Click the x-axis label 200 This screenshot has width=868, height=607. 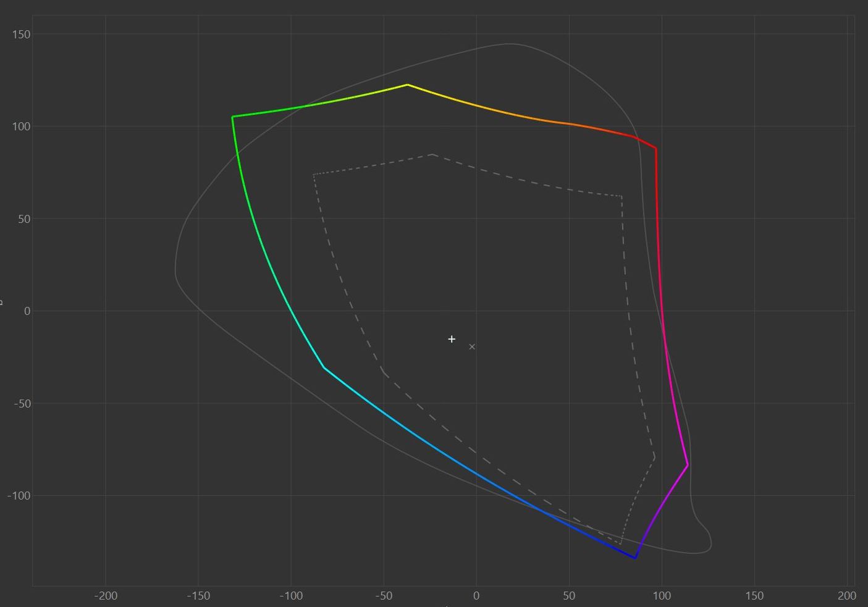coord(846,596)
